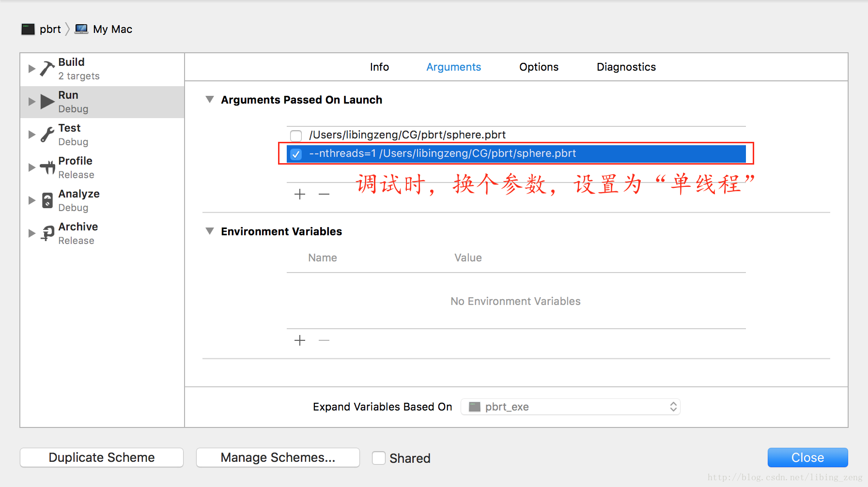Image resolution: width=868 pixels, height=487 pixels.
Task: Select the --nthreads=1 sphere.pbrt argument row
Action: point(516,154)
